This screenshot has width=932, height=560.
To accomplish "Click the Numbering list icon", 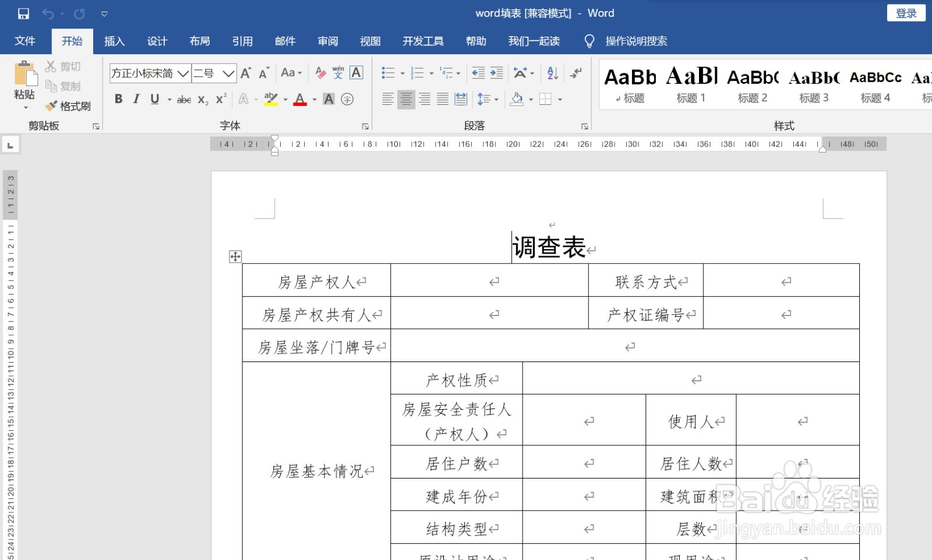I will tap(417, 73).
